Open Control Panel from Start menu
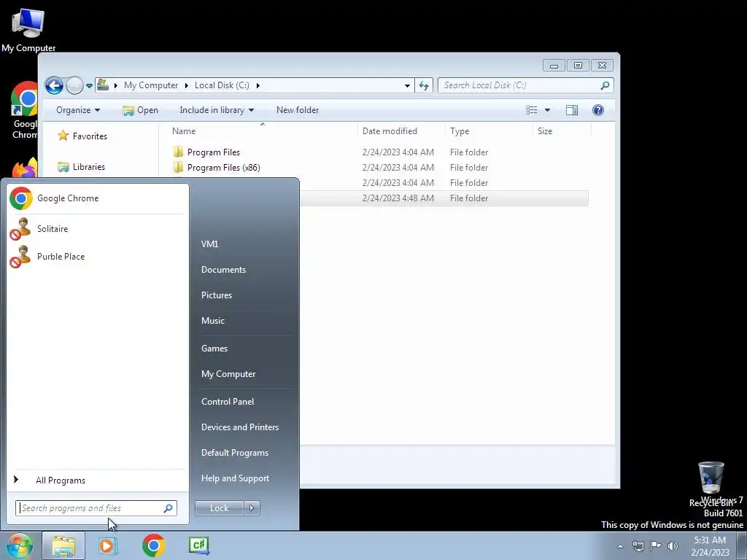Viewport: 747px width, 560px height. (x=228, y=402)
